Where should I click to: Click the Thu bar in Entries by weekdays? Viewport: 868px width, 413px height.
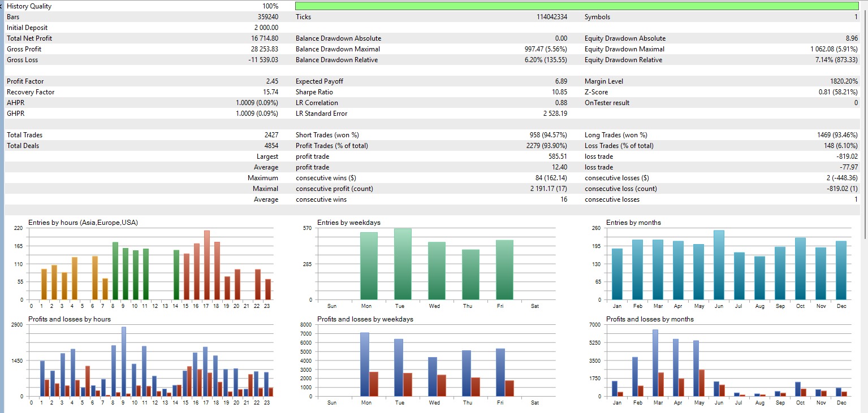coord(470,275)
